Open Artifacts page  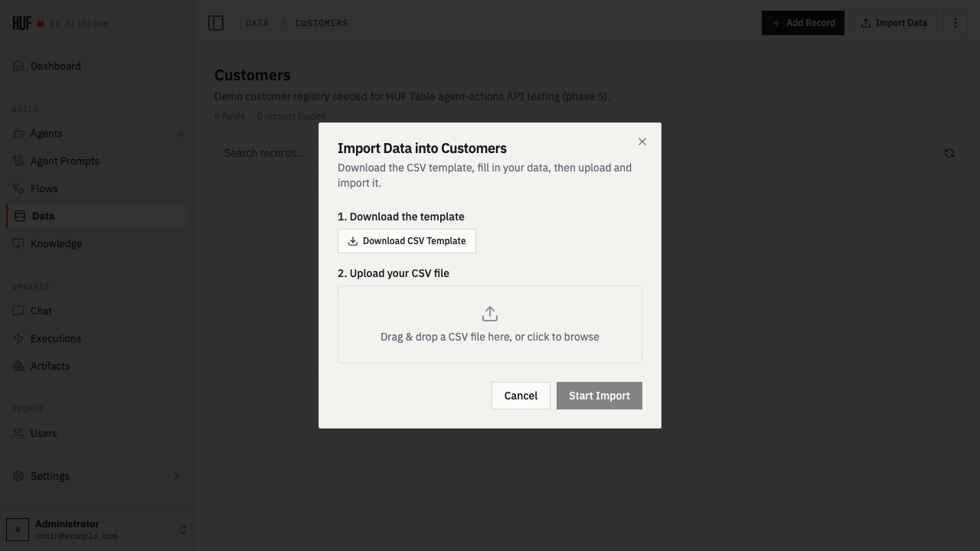point(98,366)
